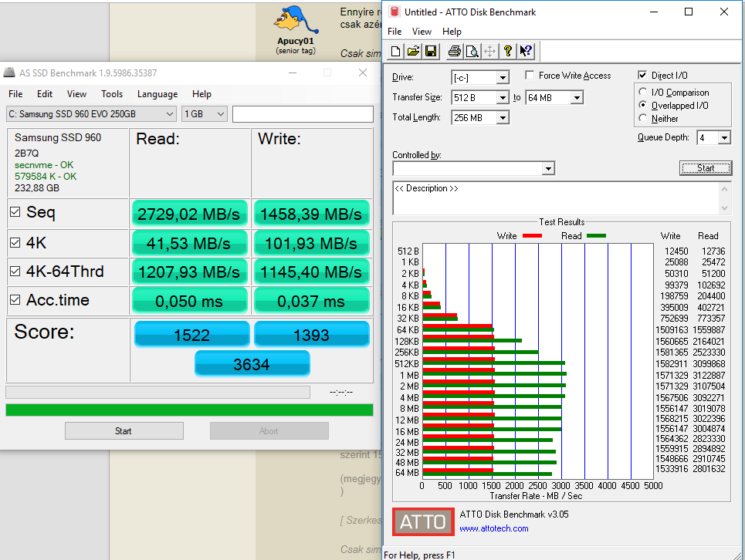This screenshot has width=745, height=560.
Task: Click the 1 MB read value 3122887
Action: (x=709, y=376)
